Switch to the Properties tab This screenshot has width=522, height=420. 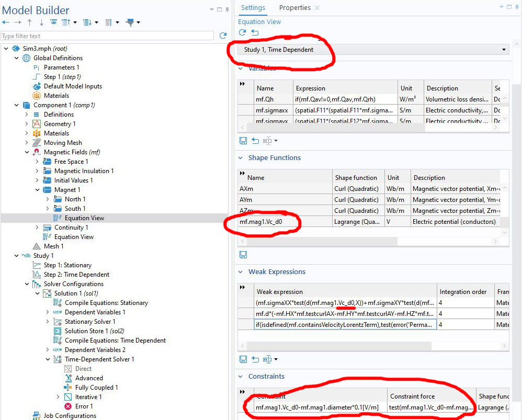(294, 8)
